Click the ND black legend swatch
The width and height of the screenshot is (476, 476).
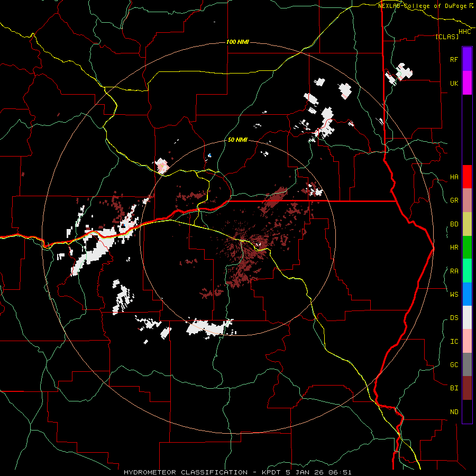[467, 411]
